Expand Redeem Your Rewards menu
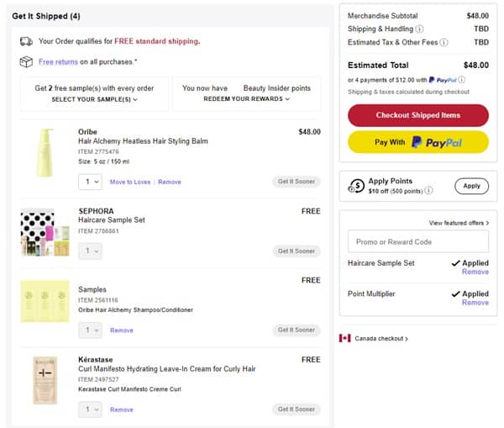The height and width of the screenshot is (428, 504). 246,99
